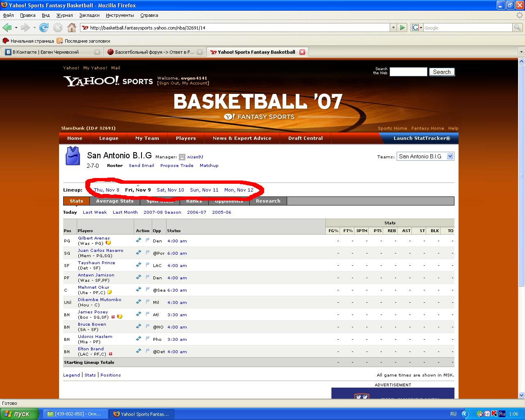Screen dimensions: 525x420
Task: Click the Launch StatTracker button
Action: 422,138
